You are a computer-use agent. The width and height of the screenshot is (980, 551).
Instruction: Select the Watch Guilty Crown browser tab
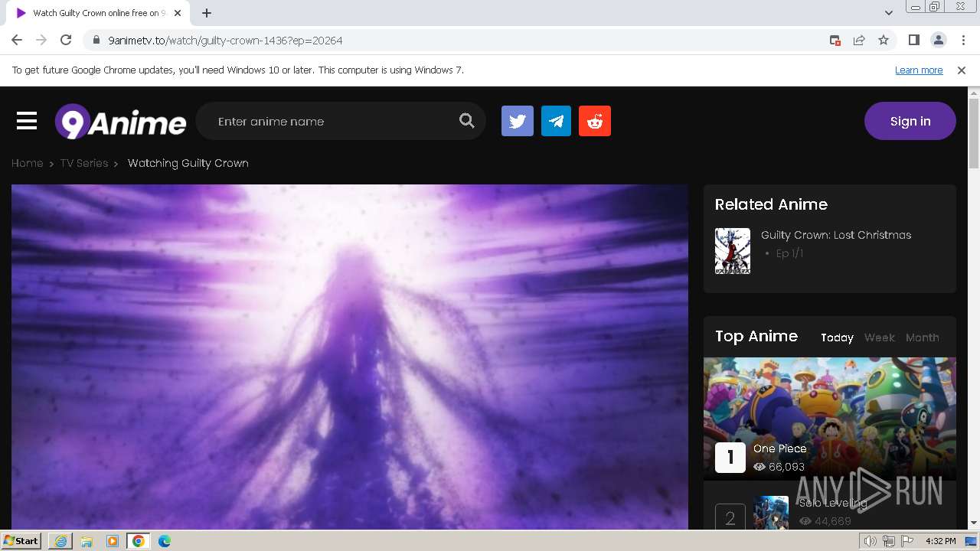[98, 13]
